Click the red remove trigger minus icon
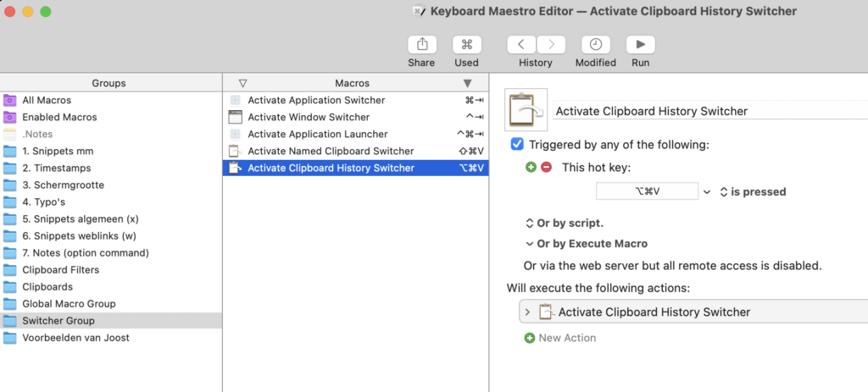Viewport: 868px width, 392px height. click(x=546, y=168)
